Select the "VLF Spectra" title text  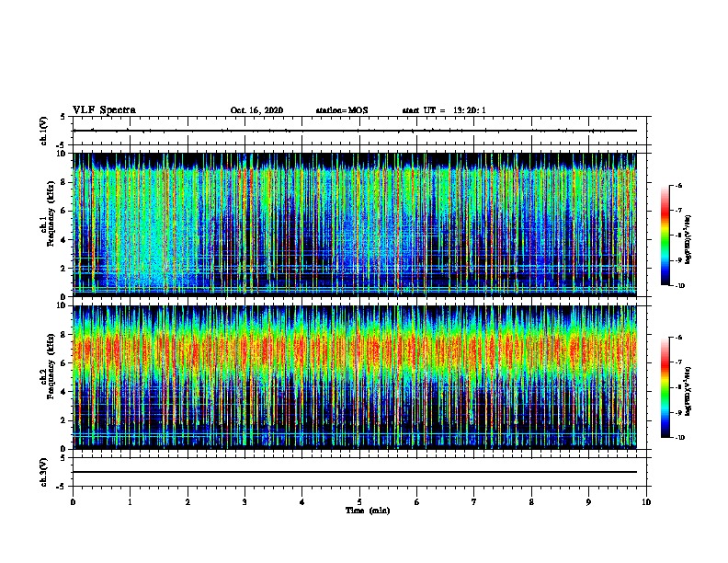104,110
